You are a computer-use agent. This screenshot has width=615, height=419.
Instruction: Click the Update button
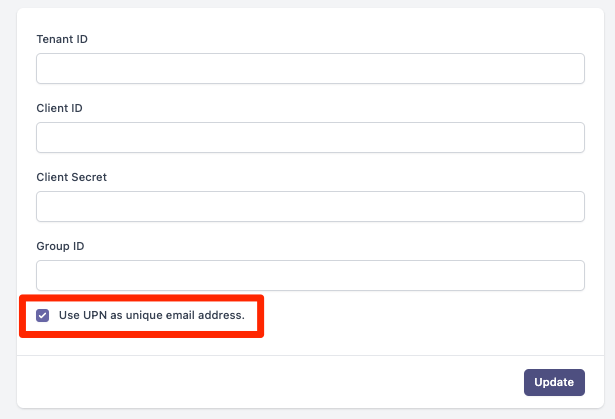(x=554, y=382)
